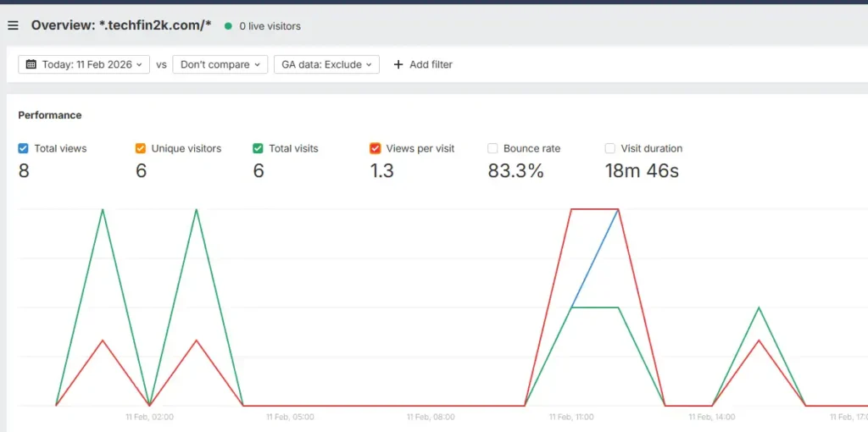Screen dimensions: 868x432
Task: Click the vs text between dropdowns
Action: 161,64
